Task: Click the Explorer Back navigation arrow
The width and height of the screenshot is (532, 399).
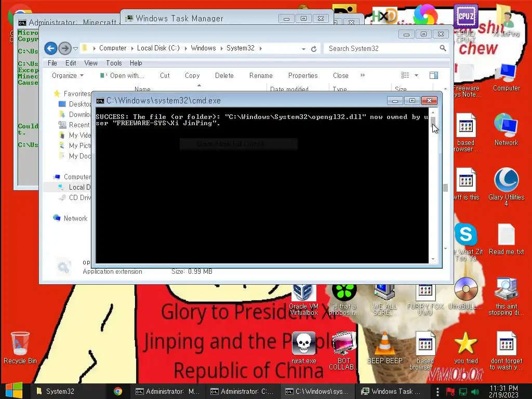Action: click(50, 48)
